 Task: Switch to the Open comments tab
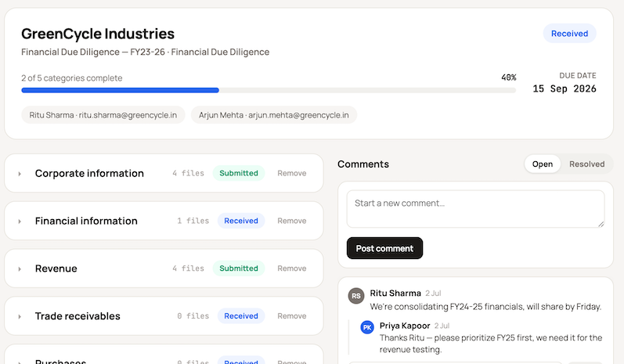(543, 164)
